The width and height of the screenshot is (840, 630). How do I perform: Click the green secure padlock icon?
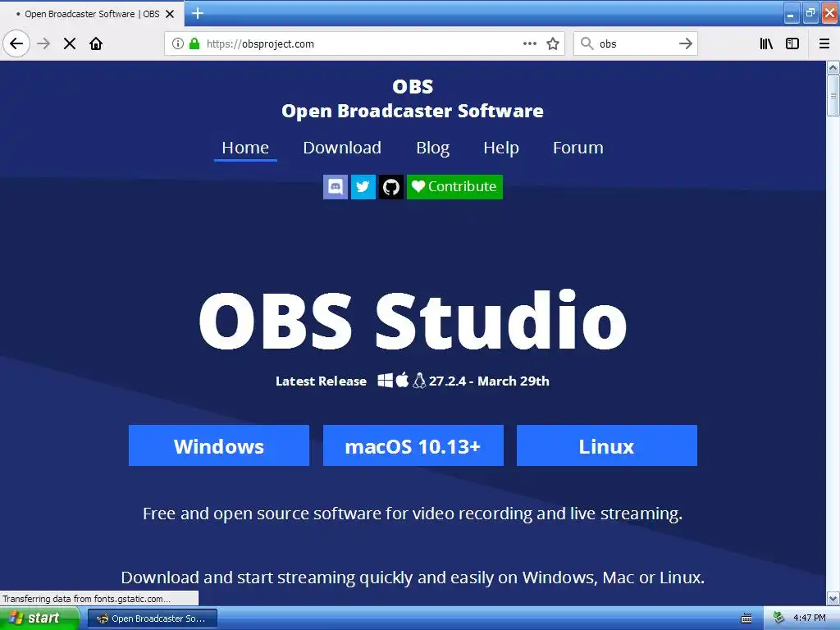point(194,43)
